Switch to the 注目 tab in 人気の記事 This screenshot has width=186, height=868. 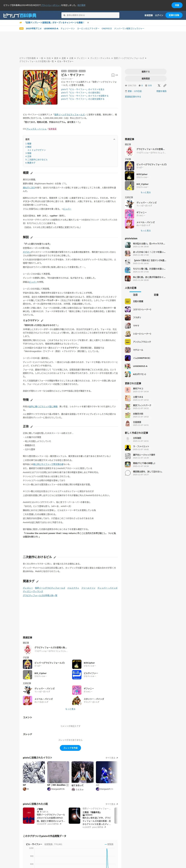[x=135, y=295]
